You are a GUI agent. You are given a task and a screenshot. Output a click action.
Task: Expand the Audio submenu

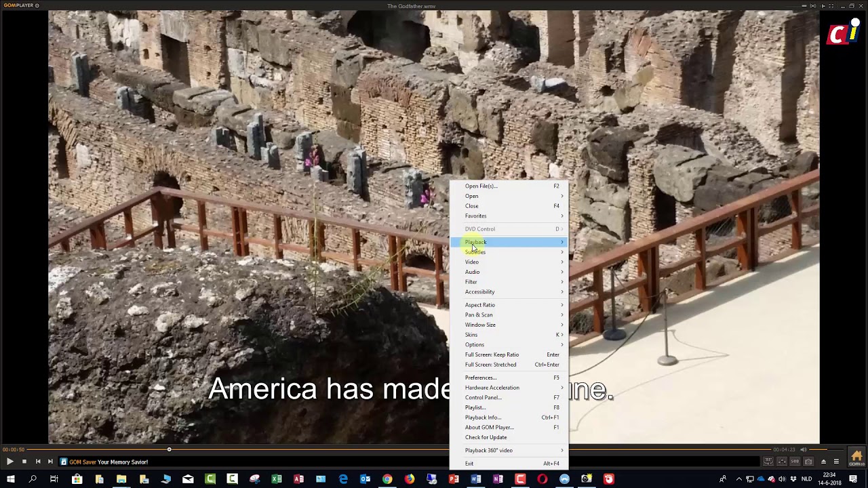pos(509,272)
